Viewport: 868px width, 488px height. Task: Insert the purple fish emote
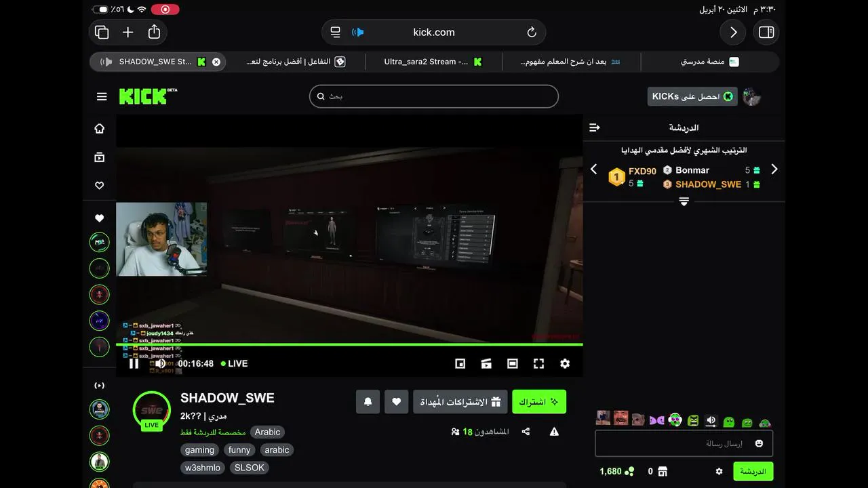[x=656, y=420]
